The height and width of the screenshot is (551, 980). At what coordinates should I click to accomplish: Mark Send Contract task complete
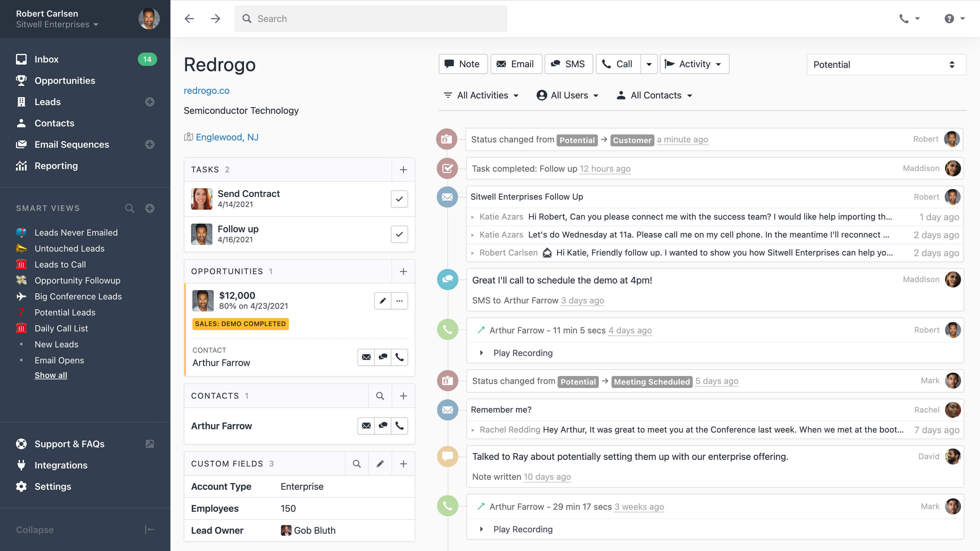coord(399,199)
